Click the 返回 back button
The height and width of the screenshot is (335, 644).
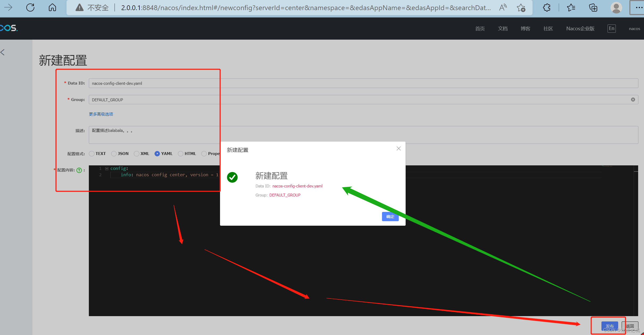click(x=630, y=326)
